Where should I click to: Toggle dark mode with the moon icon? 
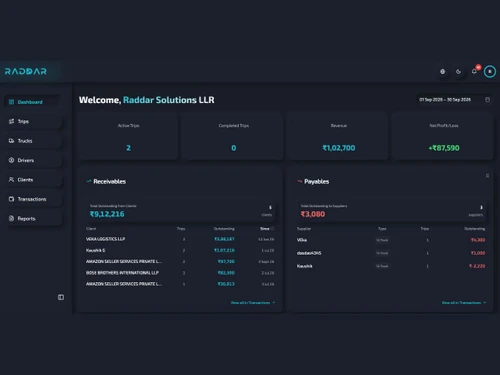(458, 72)
